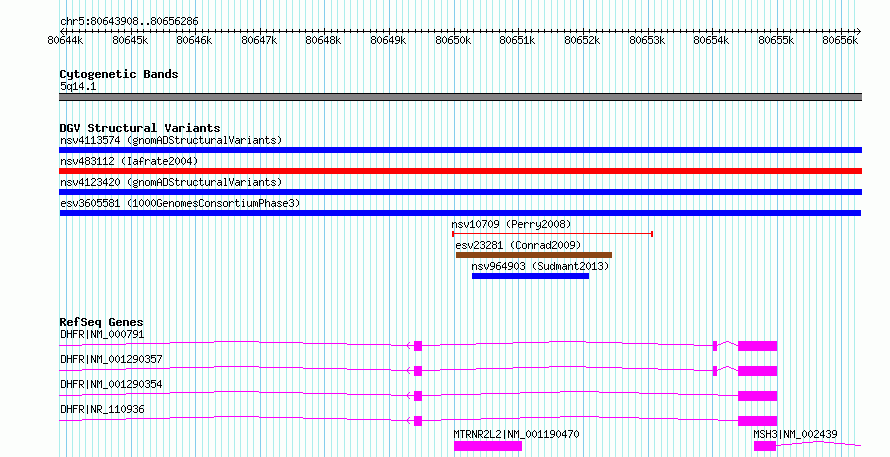Click the blue nsv964903 Sudmant2013 bar

(x=530, y=276)
